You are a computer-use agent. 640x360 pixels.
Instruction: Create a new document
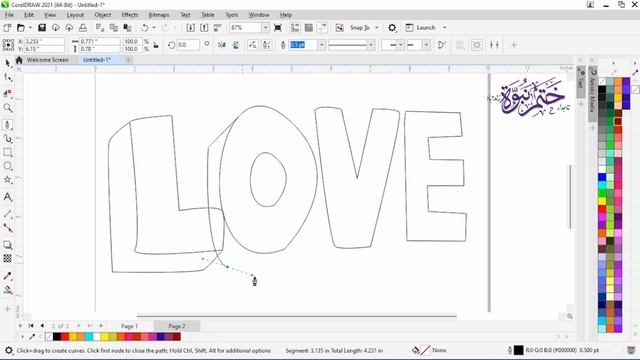(7, 28)
